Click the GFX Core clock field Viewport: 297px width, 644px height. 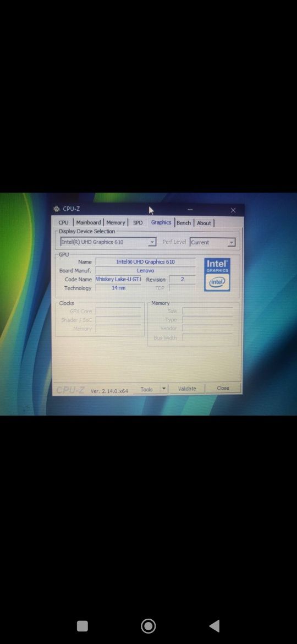tap(118, 312)
